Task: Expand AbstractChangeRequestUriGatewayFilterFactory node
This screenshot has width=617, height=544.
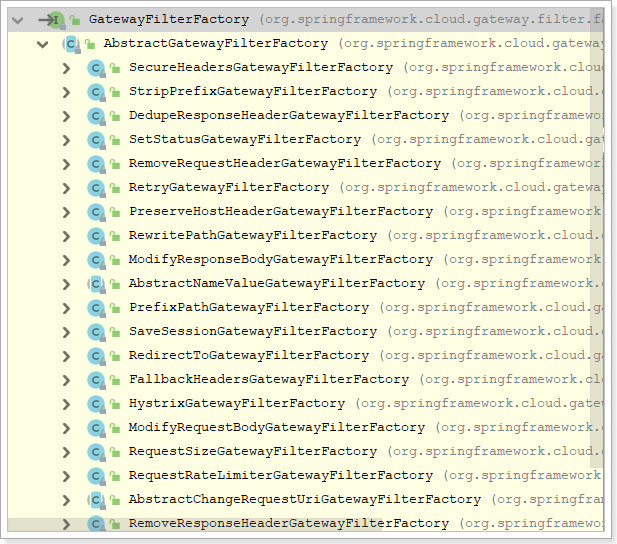Action: coord(66,501)
